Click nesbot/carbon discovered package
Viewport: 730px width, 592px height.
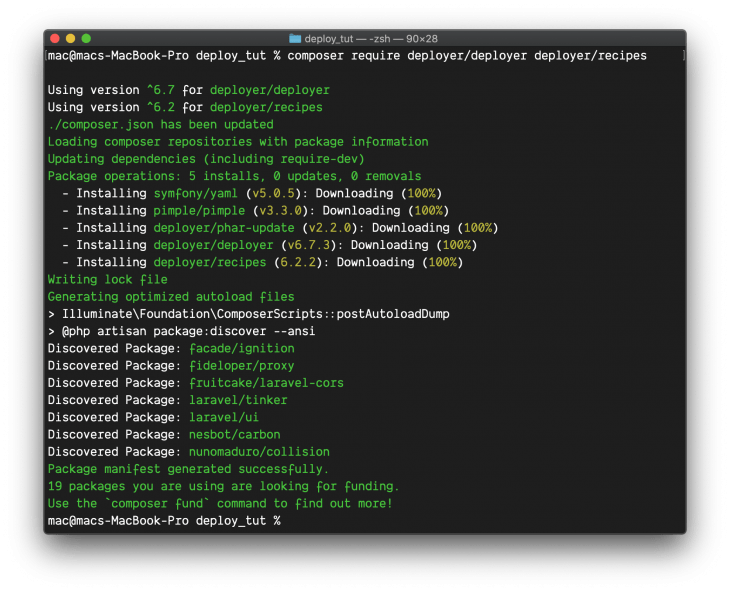click(235, 435)
